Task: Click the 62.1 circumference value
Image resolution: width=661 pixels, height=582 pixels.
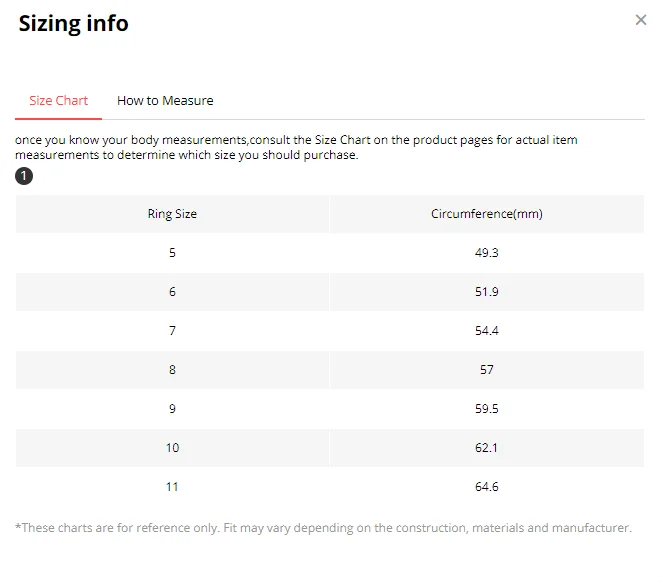Action: [486, 448]
